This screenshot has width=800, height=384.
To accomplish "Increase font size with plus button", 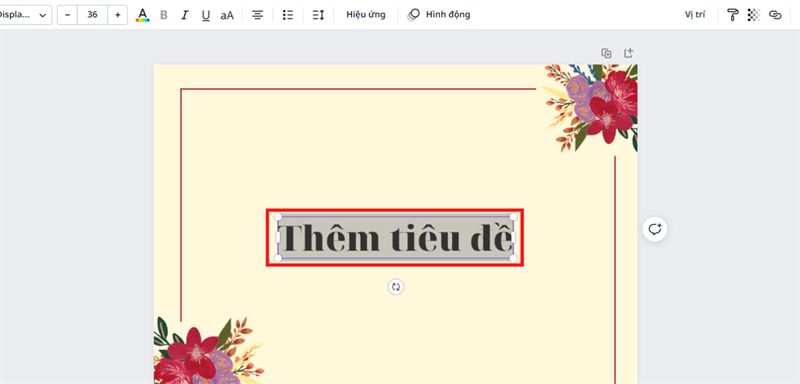I will coord(118,15).
